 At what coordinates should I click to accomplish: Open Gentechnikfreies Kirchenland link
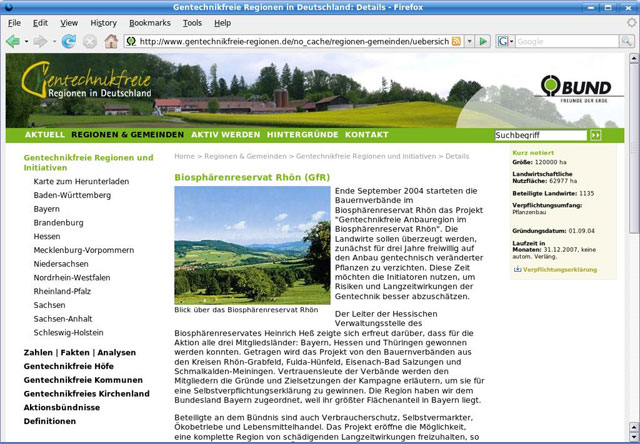point(87,394)
